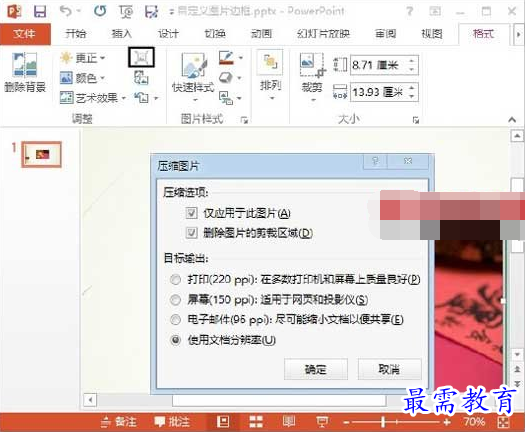This screenshot has height=432, width=525.
Task: Select Print (220 ppi) radio option
Action: 175,279
